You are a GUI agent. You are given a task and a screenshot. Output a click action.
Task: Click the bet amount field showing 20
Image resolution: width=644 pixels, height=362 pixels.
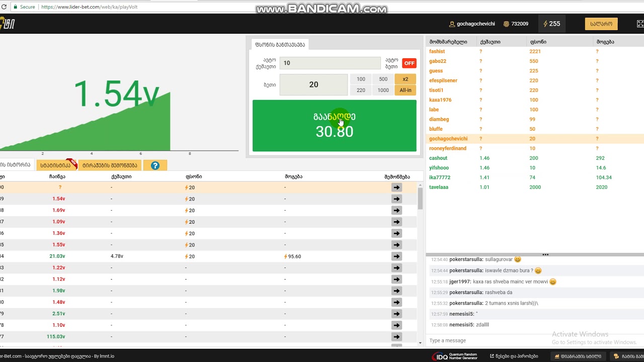tap(313, 84)
